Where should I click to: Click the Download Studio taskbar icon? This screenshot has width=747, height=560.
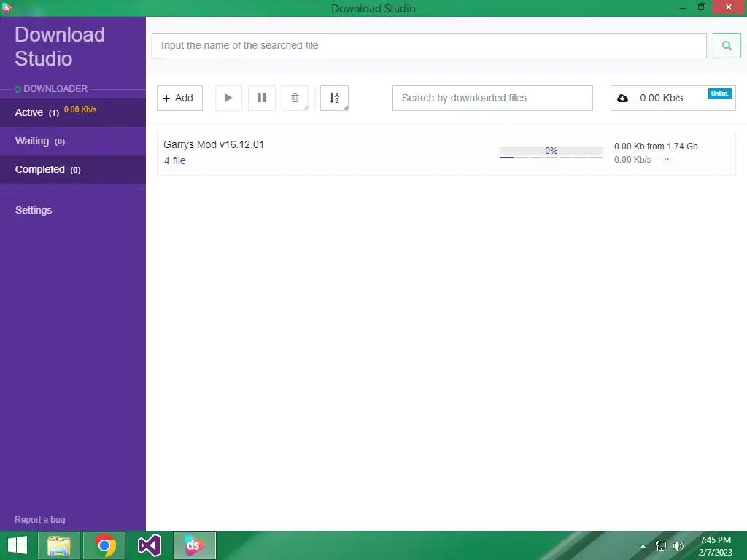[x=194, y=545]
